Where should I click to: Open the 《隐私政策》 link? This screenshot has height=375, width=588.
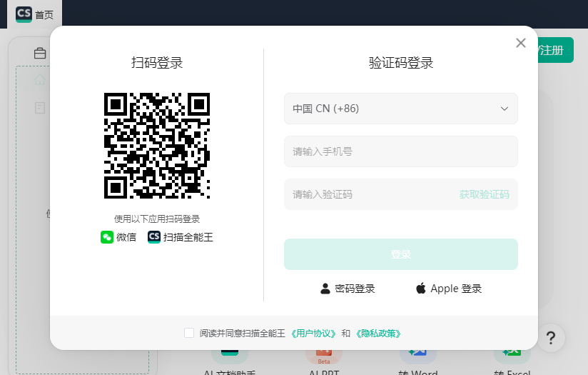(x=378, y=334)
